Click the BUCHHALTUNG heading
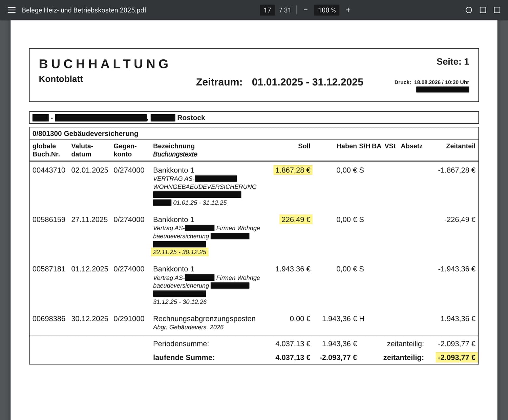This screenshot has width=508, height=420. tap(104, 64)
